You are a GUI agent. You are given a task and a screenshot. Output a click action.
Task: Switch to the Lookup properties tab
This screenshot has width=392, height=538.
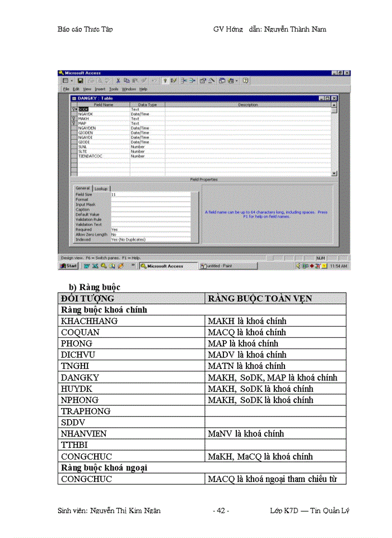(x=101, y=189)
